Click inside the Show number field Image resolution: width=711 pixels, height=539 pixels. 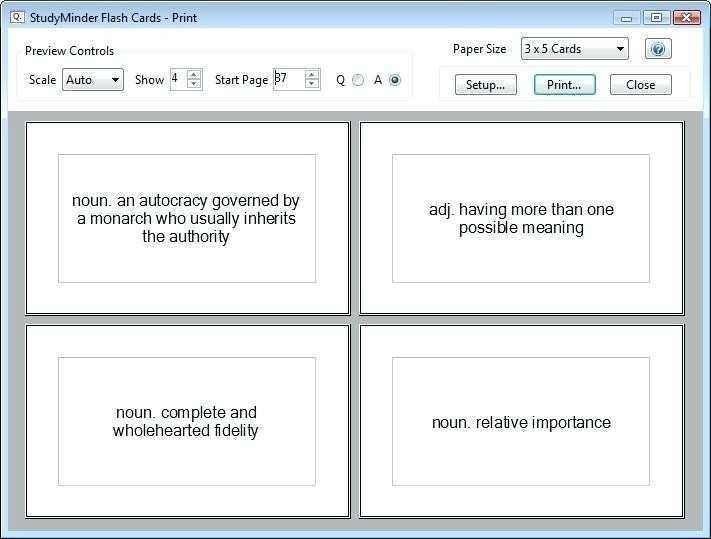[x=178, y=79]
